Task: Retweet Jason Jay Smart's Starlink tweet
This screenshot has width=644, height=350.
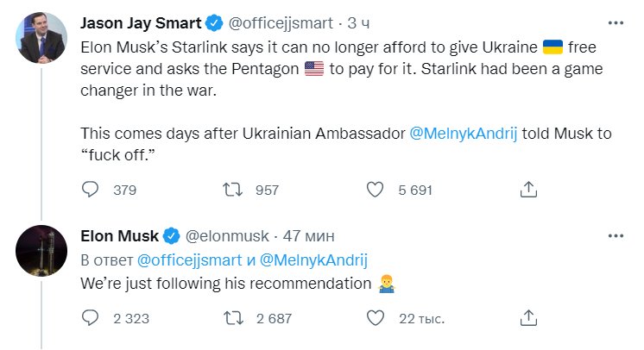Action: pos(233,190)
